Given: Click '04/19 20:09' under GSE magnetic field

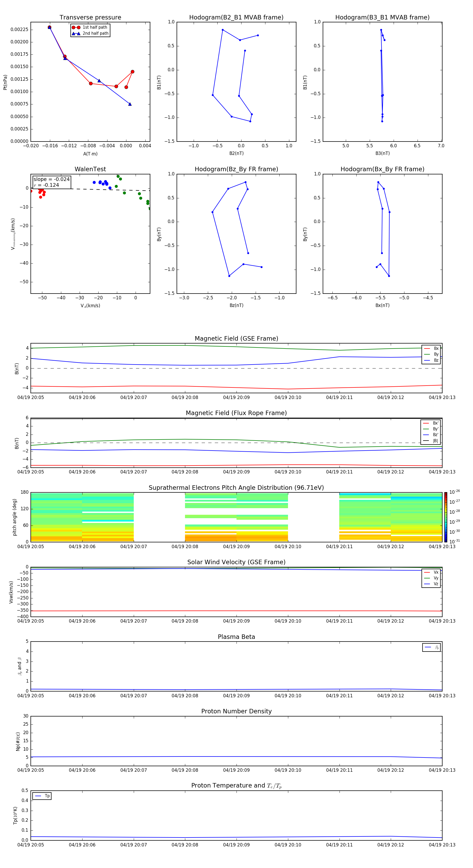Looking at the screenshot, I should click(236, 398).
